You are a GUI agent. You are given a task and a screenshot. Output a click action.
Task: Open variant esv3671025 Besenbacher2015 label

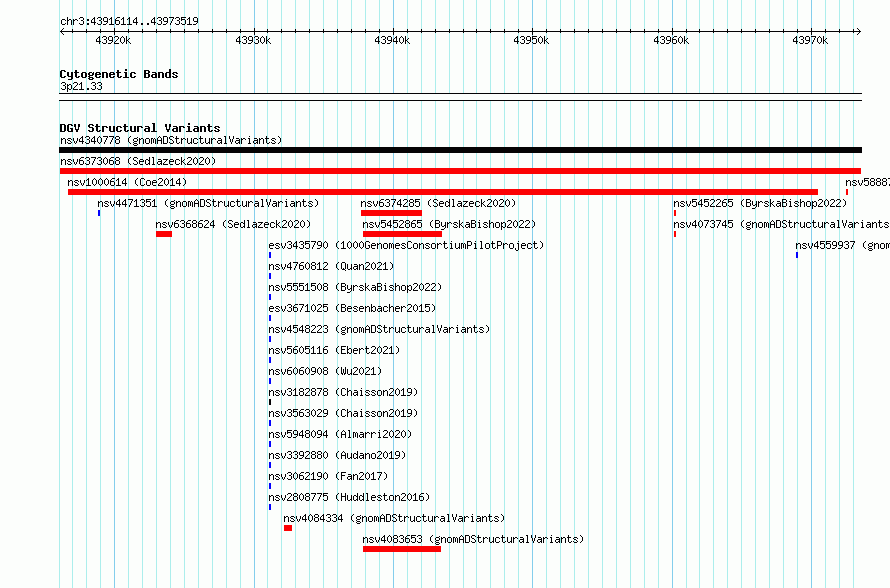352,308
